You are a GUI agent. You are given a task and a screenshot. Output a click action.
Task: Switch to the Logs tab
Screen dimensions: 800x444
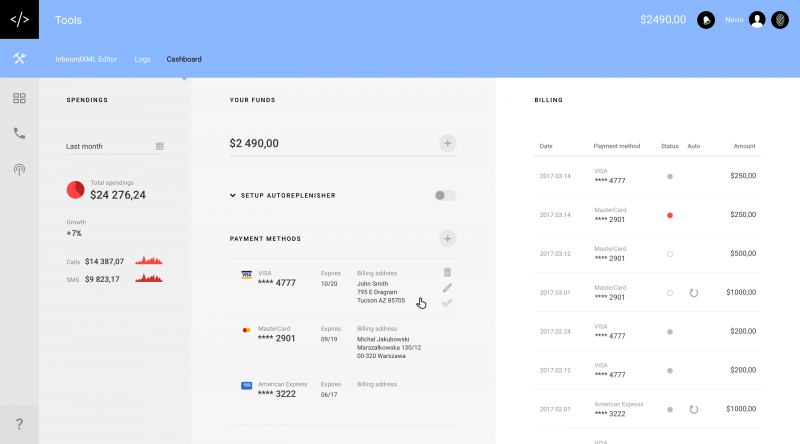point(142,59)
